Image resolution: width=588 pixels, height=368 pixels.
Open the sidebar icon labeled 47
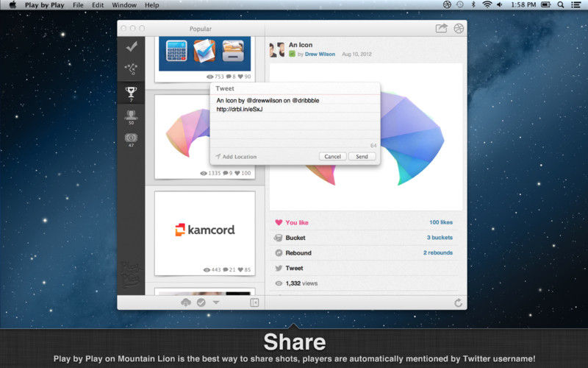click(x=131, y=139)
